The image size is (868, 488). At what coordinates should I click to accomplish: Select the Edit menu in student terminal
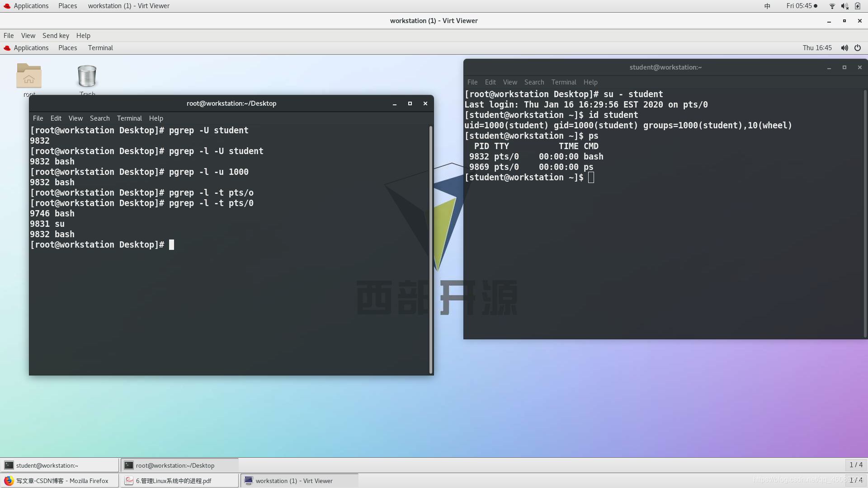(x=490, y=82)
